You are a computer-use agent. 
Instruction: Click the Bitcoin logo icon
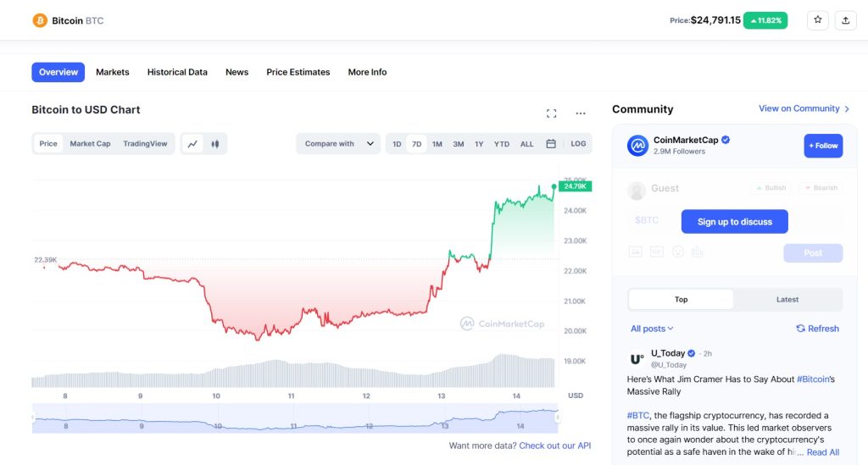(x=40, y=20)
